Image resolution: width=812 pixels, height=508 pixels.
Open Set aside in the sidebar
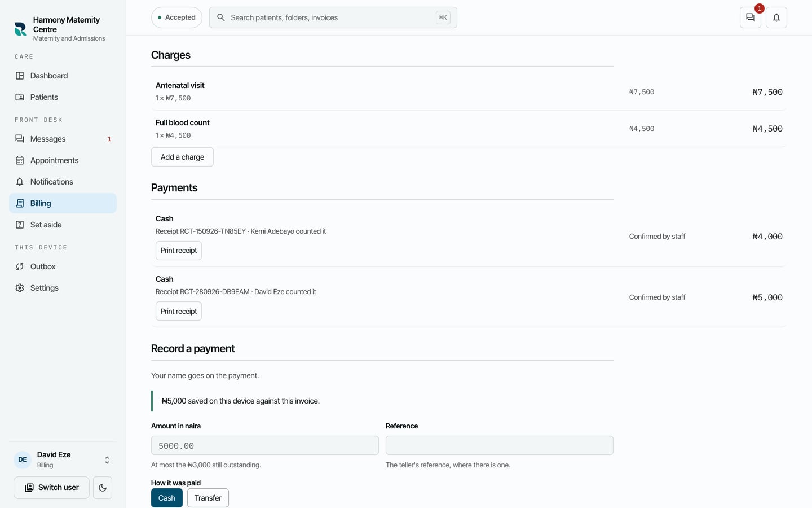tap(63, 225)
